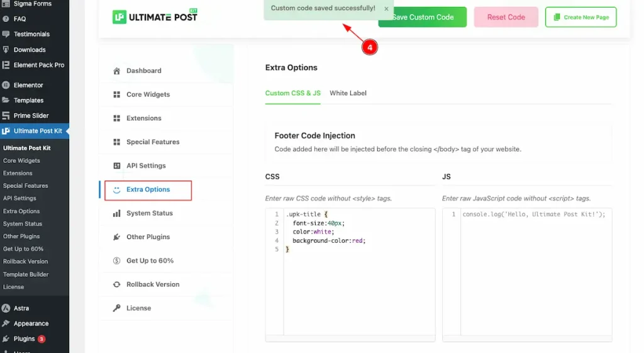The width and height of the screenshot is (644, 353).
Task: Click the License key icon
Action: tap(116, 308)
